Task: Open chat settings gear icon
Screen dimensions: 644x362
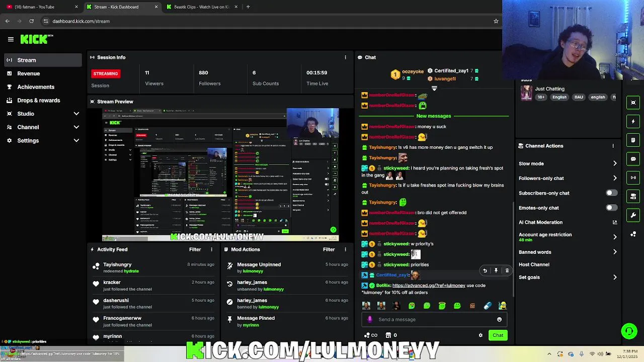Action: click(x=480, y=335)
